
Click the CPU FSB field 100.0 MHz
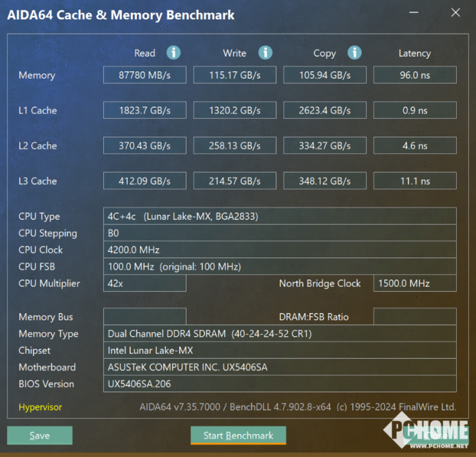pyautogui.click(x=280, y=267)
